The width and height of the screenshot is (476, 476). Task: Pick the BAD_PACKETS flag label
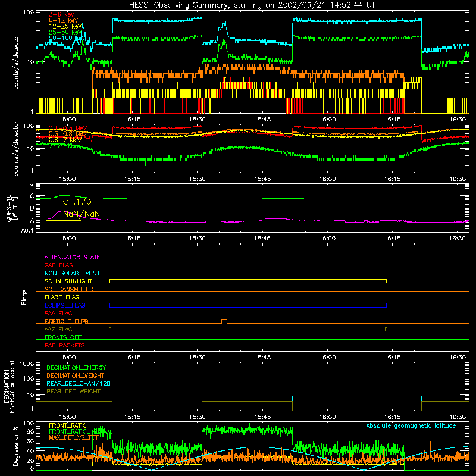click(x=65, y=345)
